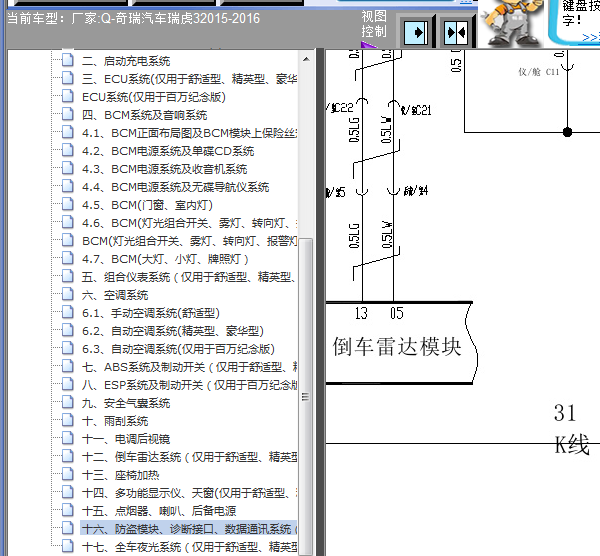Open the 二、启动充电系统 tree item

126,61
